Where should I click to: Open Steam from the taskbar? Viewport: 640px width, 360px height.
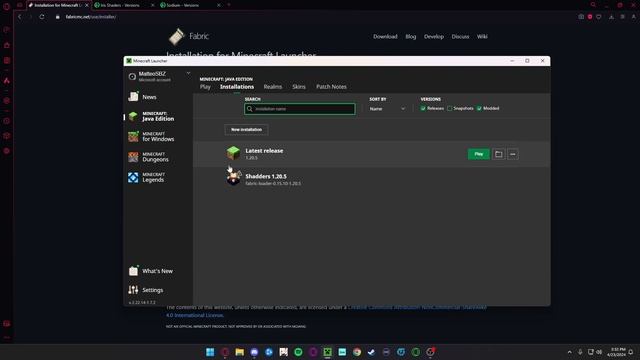tap(371, 352)
